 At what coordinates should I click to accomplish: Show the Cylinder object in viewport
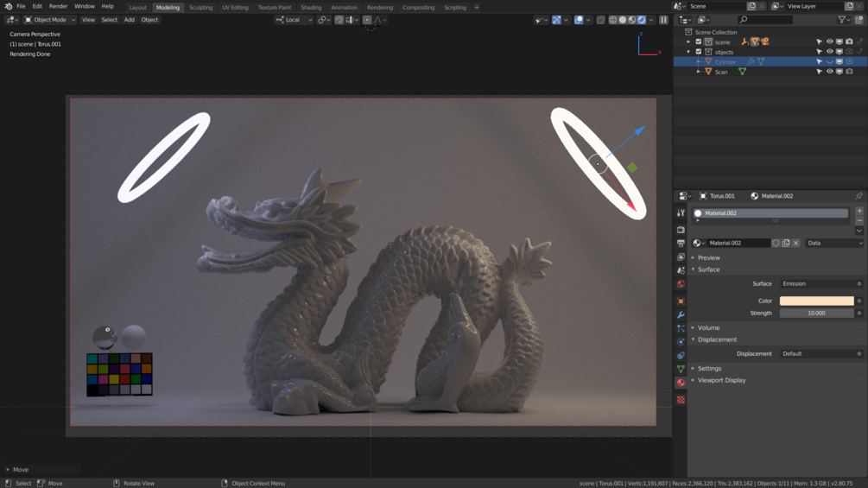pyautogui.click(x=829, y=62)
